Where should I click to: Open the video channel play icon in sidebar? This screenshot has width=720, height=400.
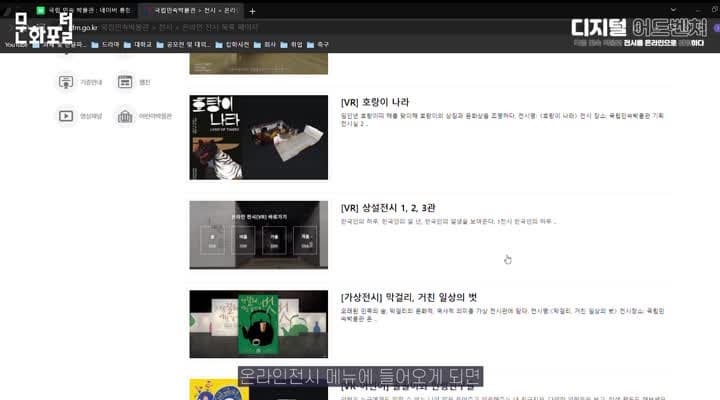pos(66,116)
